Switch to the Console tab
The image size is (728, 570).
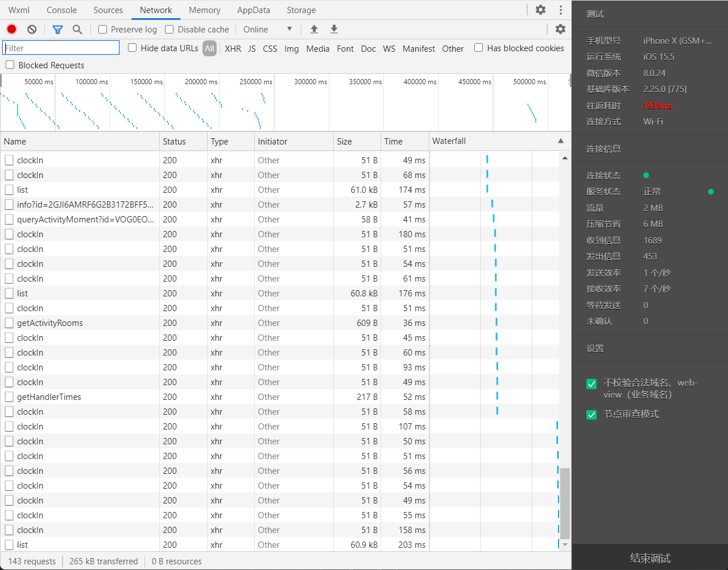click(x=61, y=10)
